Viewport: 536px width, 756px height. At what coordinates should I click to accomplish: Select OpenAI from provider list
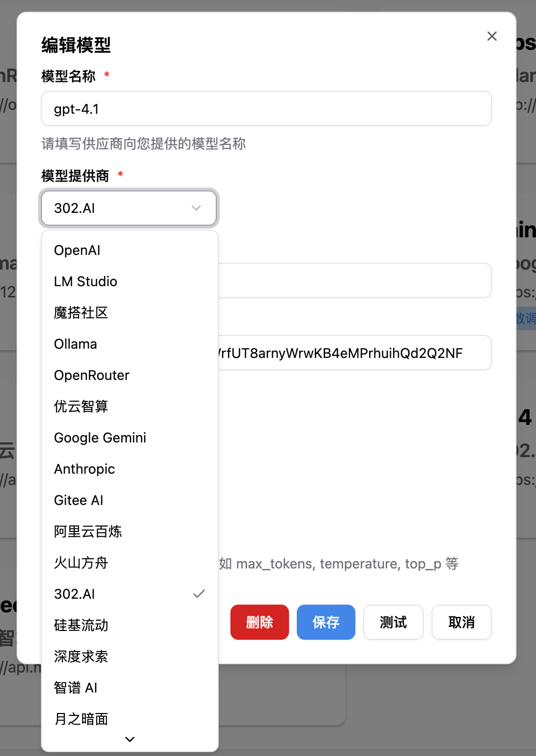[x=77, y=250]
